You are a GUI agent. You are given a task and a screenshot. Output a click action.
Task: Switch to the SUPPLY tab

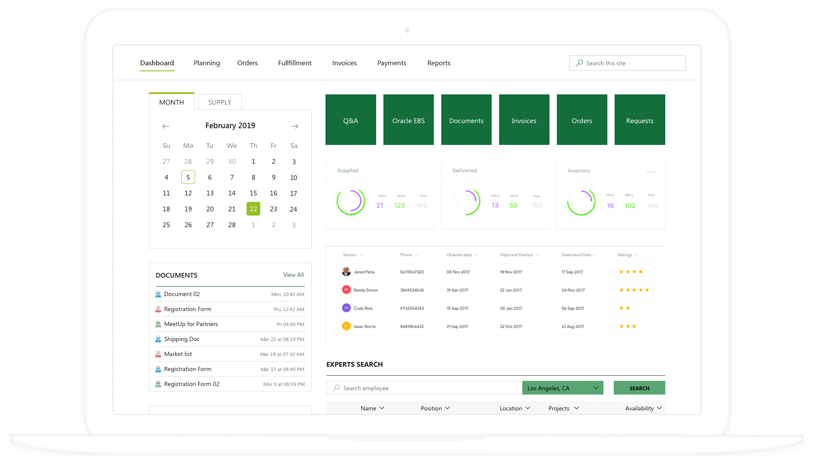(219, 102)
